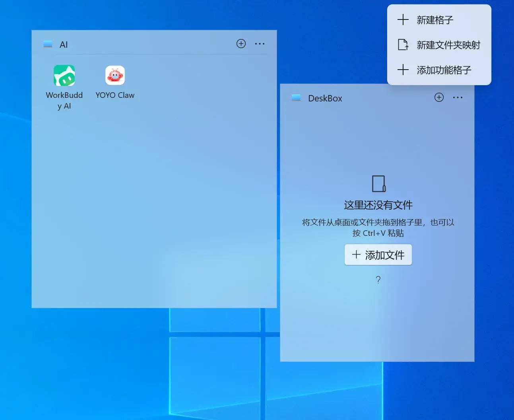
Task: Click the 这里还没有文件 heading
Action: (x=378, y=205)
